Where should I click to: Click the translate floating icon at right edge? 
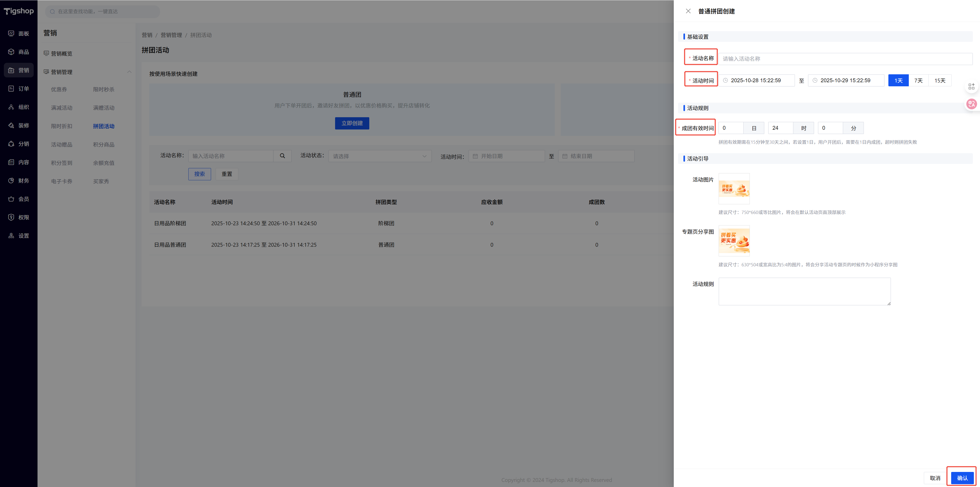pos(971,104)
